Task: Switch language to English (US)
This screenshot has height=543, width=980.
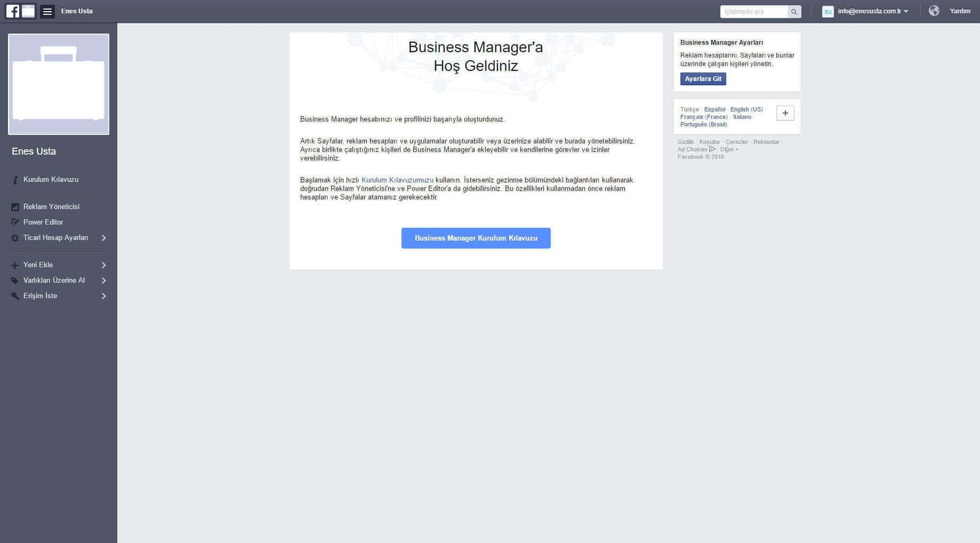Action: click(747, 110)
